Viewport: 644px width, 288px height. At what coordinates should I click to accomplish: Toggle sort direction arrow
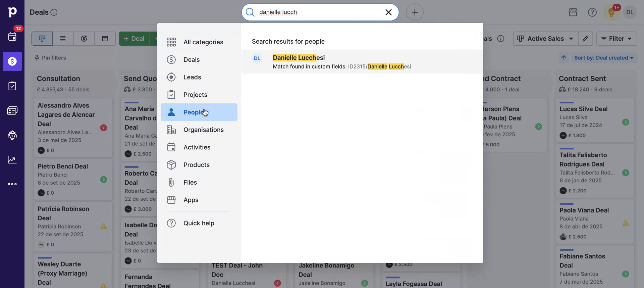coord(564,58)
